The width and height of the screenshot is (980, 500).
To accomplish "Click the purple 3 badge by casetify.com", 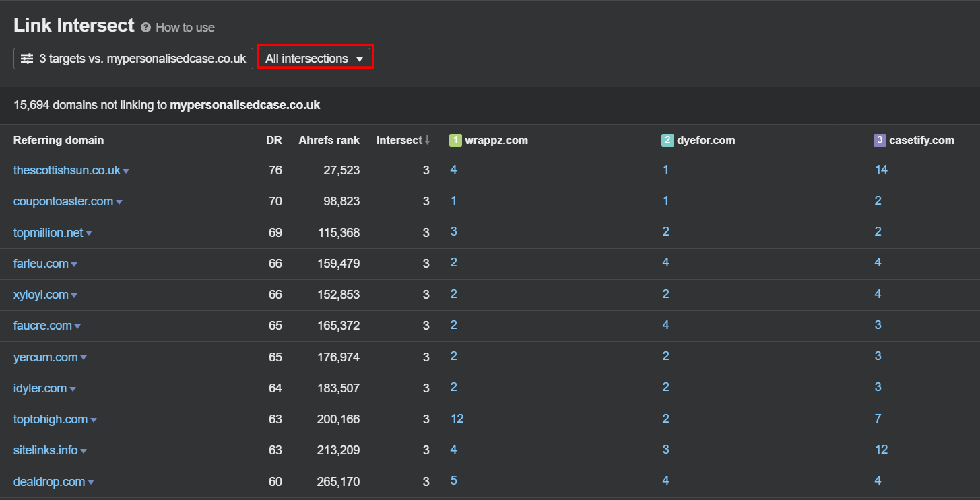I will [880, 140].
